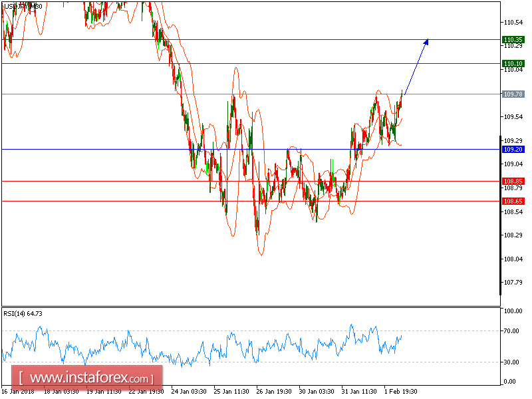Select the blue 109.20 price tag
Screen dimensions: 532x399
point(512,149)
